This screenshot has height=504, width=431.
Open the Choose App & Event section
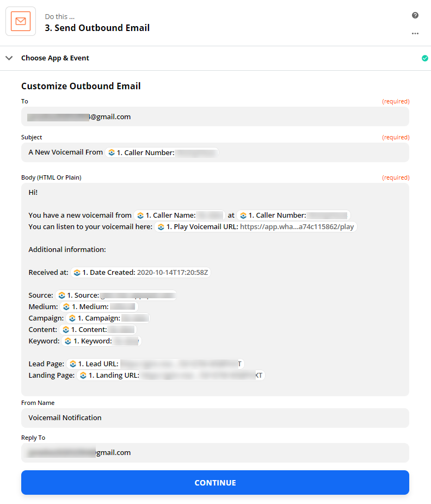tap(55, 58)
